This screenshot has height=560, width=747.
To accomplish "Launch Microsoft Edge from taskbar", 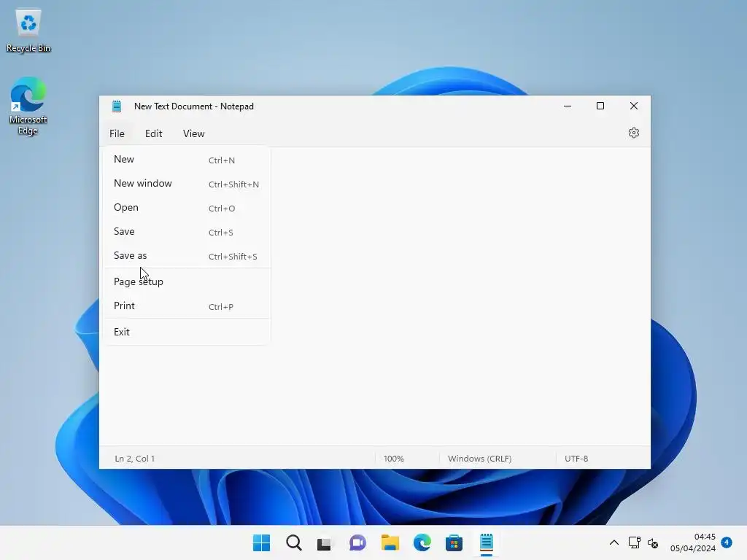I will (422, 542).
